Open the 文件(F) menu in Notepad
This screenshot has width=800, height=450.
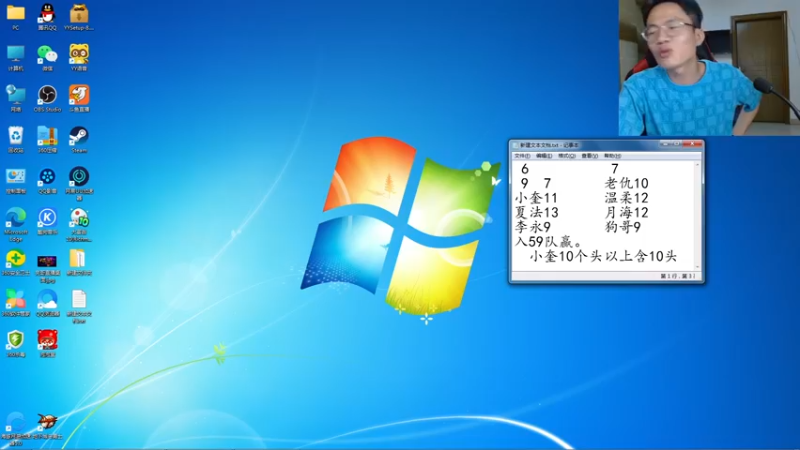pyautogui.click(x=522, y=156)
